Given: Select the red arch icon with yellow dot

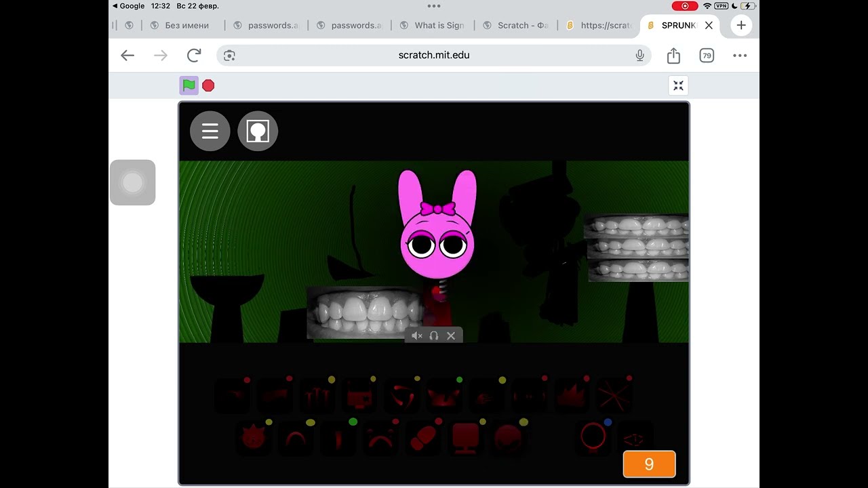Looking at the screenshot, I should point(295,438).
